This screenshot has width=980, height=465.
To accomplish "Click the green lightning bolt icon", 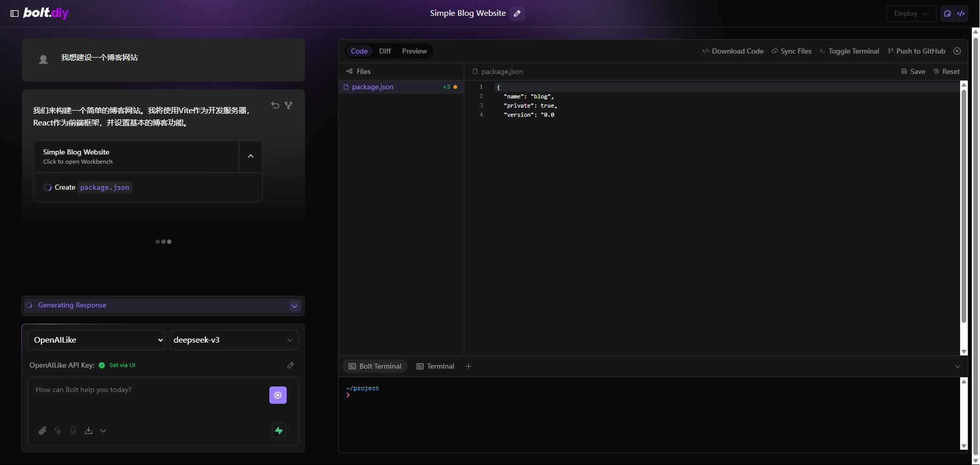I will (279, 431).
